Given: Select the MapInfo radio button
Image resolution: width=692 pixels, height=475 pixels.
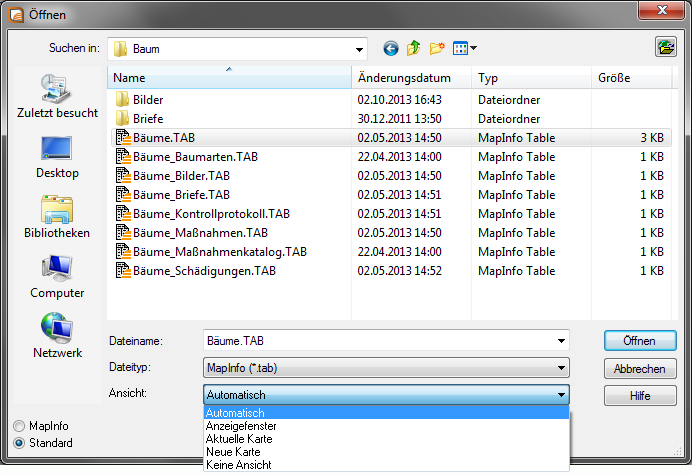Looking at the screenshot, I should click(19, 426).
